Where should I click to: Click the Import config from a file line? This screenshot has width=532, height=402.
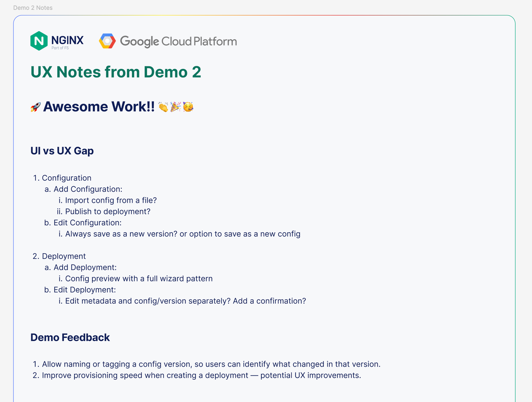111,200
